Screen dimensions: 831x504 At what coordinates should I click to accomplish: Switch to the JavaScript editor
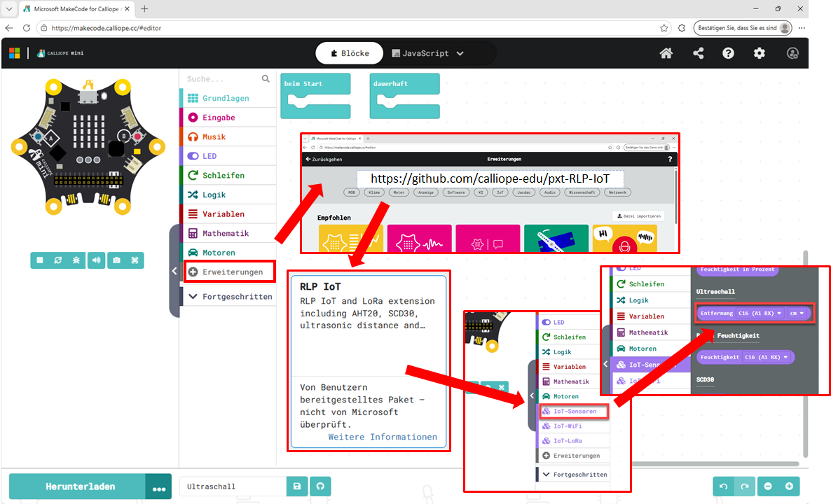tap(427, 53)
